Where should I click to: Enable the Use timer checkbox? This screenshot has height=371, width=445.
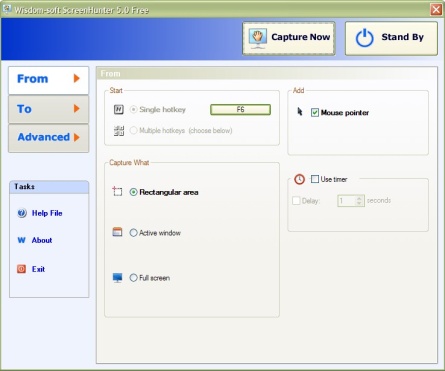[315, 179]
